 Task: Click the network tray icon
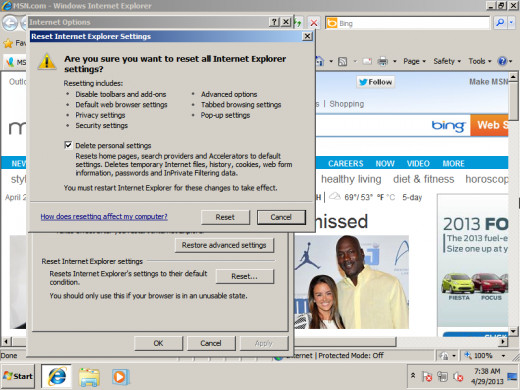coord(442,377)
